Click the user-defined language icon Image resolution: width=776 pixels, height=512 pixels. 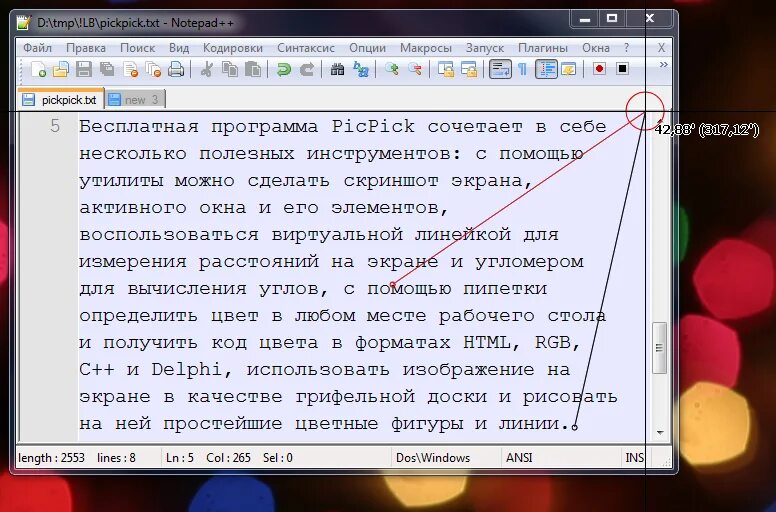569,69
